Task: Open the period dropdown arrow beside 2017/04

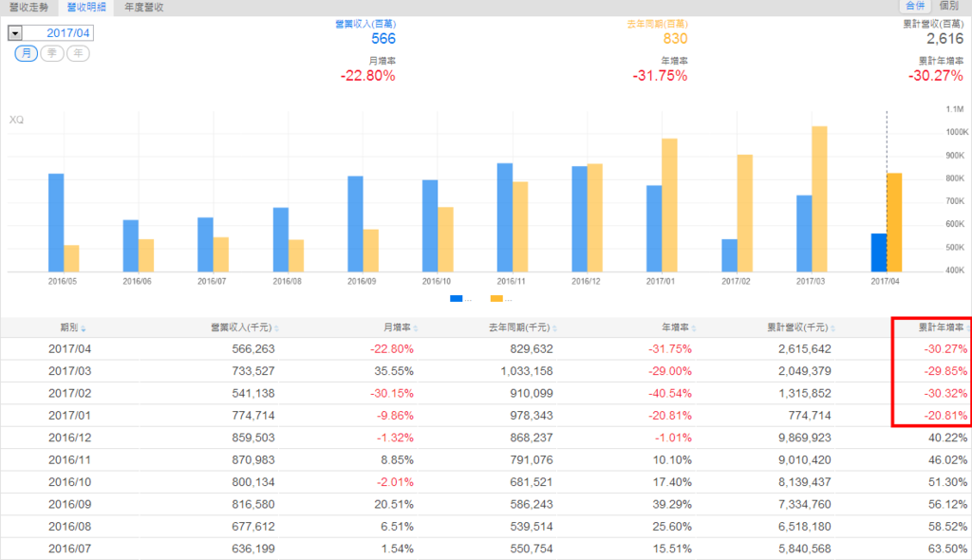Action: (x=15, y=33)
